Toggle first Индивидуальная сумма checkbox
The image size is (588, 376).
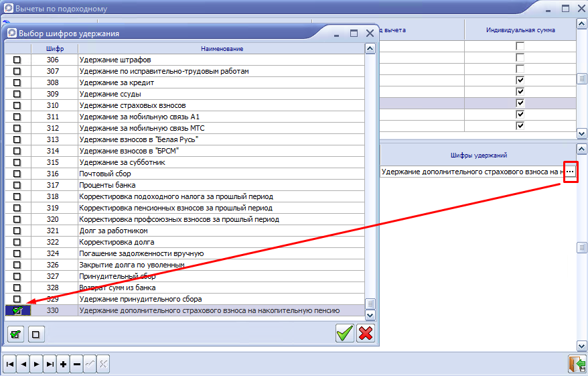pos(520,46)
